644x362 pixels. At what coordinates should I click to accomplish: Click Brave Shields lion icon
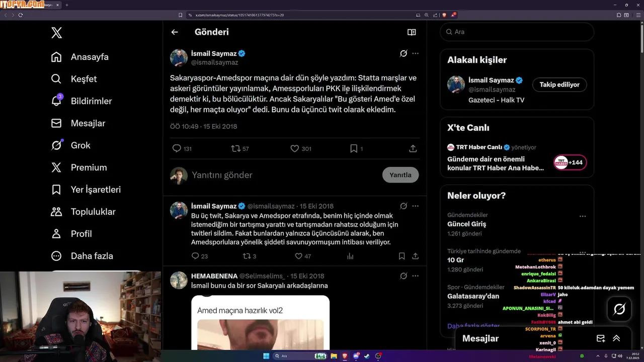click(x=444, y=15)
